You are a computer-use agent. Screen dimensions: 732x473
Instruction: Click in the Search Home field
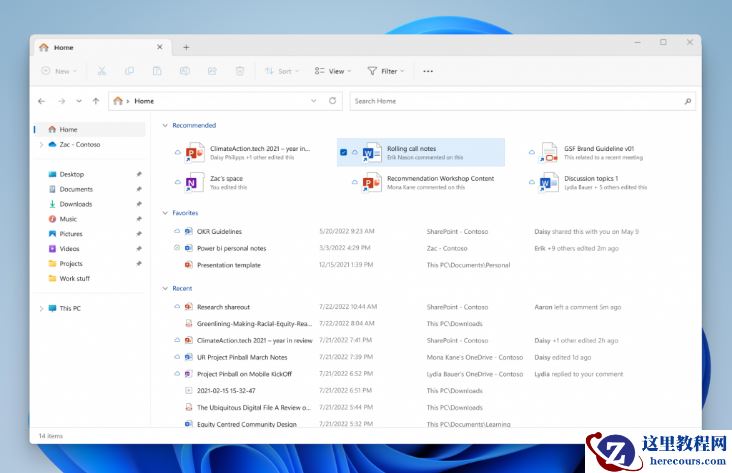pyautogui.click(x=522, y=101)
